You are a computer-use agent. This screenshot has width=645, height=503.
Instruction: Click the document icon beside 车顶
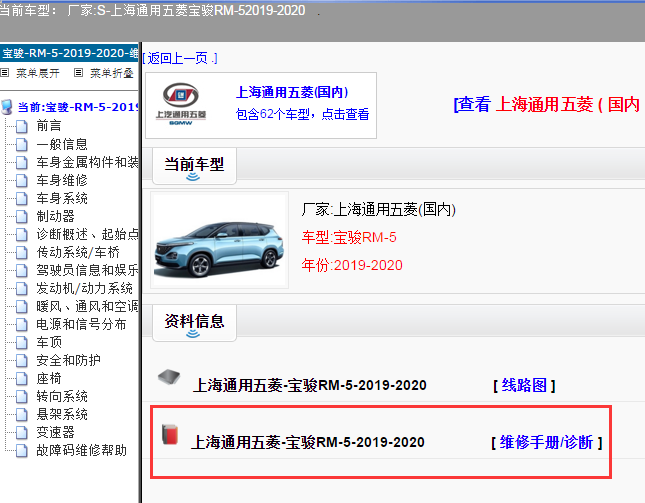coord(22,343)
